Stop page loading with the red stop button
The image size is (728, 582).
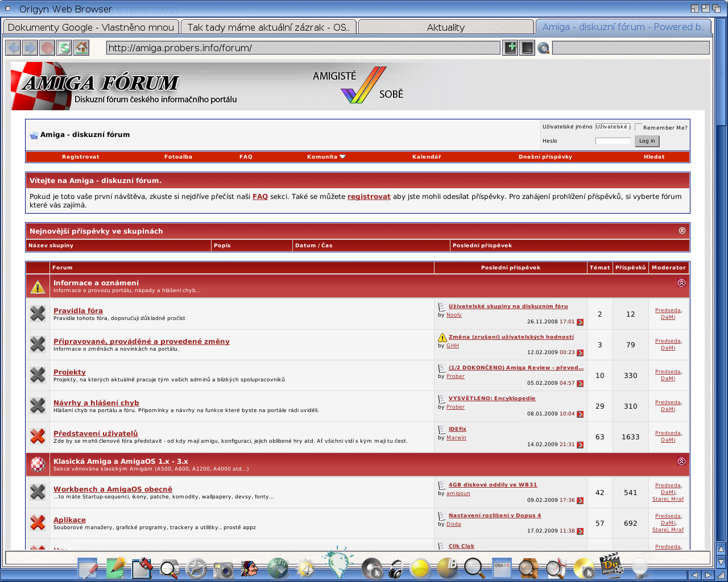(48, 48)
